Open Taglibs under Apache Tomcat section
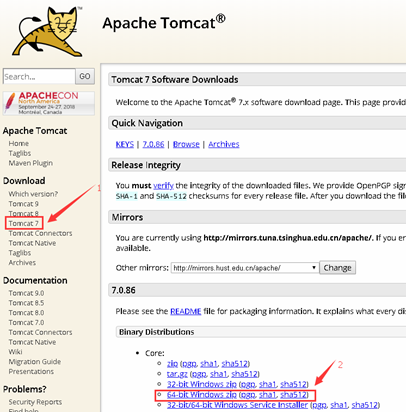This screenshot has height=412, width=406. [20, 153]
